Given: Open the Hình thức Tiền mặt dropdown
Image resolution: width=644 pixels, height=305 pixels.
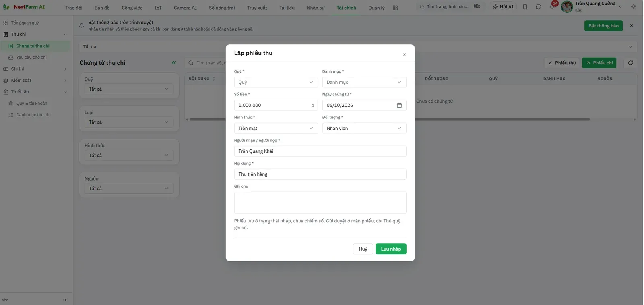Looking at the screenshot, I should pos(276,128).
